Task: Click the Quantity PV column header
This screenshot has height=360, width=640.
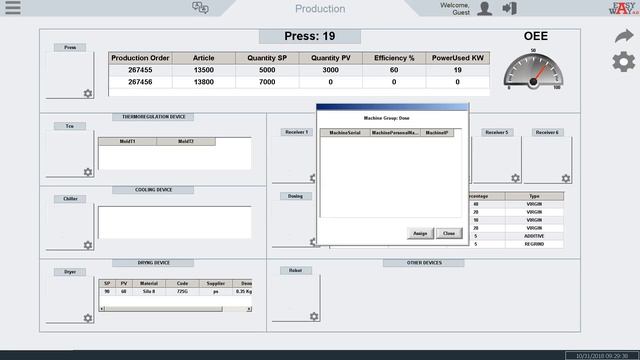Action: coord(331,58)
